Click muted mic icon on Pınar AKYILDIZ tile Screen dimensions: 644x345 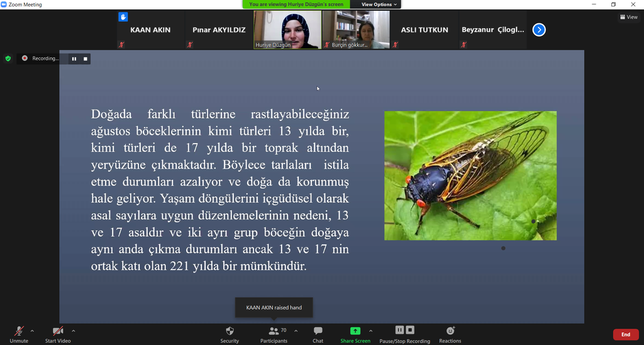[x=190, y=45]
